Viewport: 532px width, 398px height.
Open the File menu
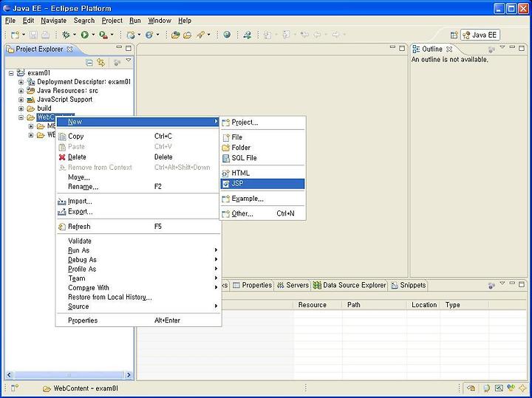coord(10,21)
